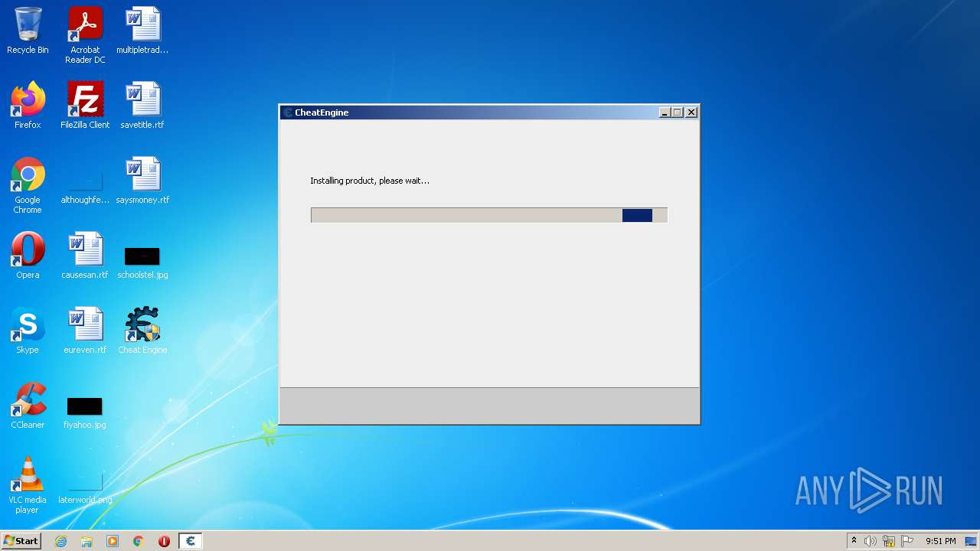Launch Acrobat Reader DC from desktop
Image resolution: width=980 pixels, height=551 pixels.
pos(85,35)
